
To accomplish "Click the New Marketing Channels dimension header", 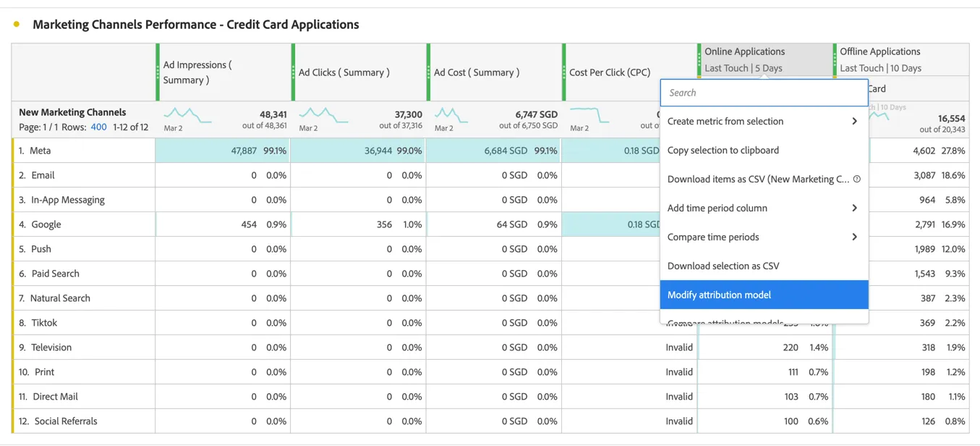I will pos(72,112).
